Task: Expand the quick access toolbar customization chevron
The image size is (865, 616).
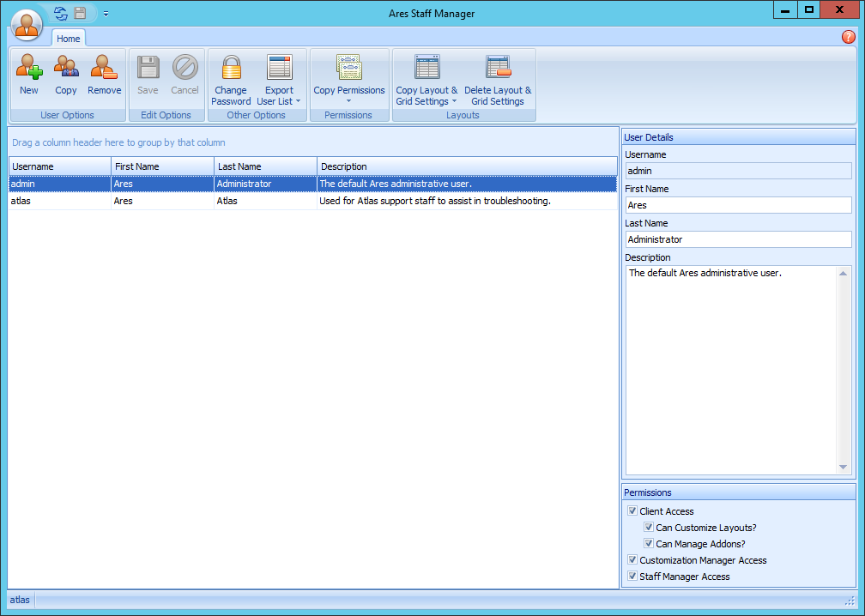Action: 105,13
